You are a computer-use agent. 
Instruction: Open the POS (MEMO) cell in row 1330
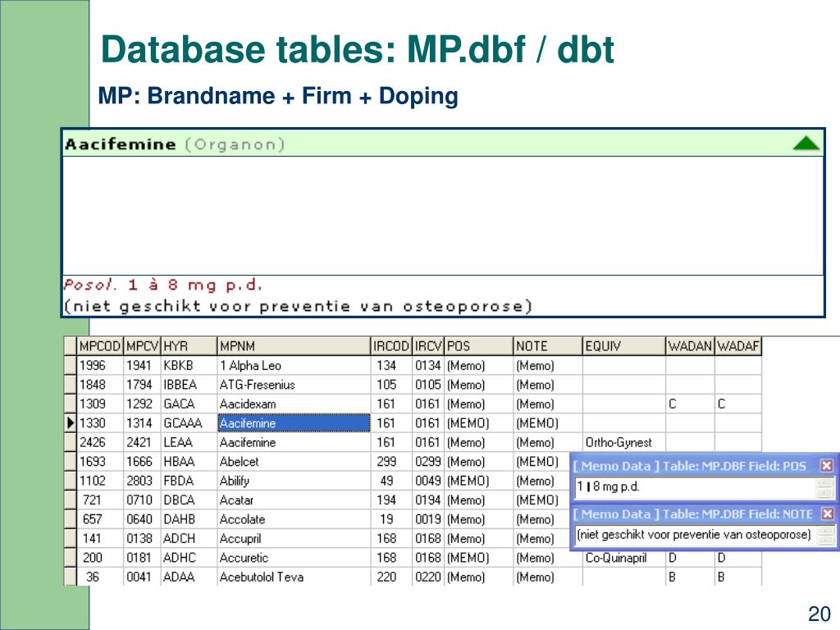pos(479,423)
